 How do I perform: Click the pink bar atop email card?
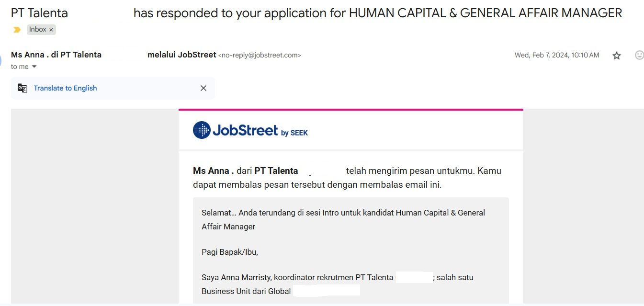tap(351, 110)
